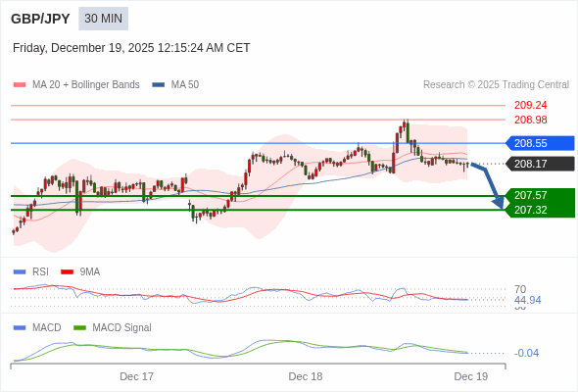The height and width of the screenshot is (392, 578).
Task: Click the MA 20 + Bollinger Bands legend label
Action: [86, 85]
